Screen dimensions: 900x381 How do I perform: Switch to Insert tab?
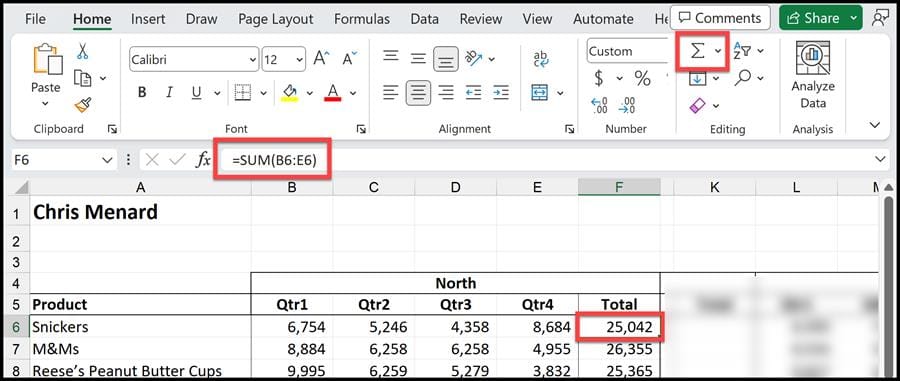pyautogui.click(x=148, y=19)
